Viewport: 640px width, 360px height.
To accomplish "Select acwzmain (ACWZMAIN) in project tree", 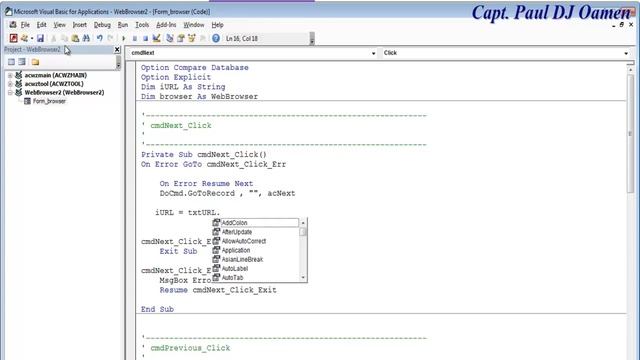I will click(x=56, y=75).
